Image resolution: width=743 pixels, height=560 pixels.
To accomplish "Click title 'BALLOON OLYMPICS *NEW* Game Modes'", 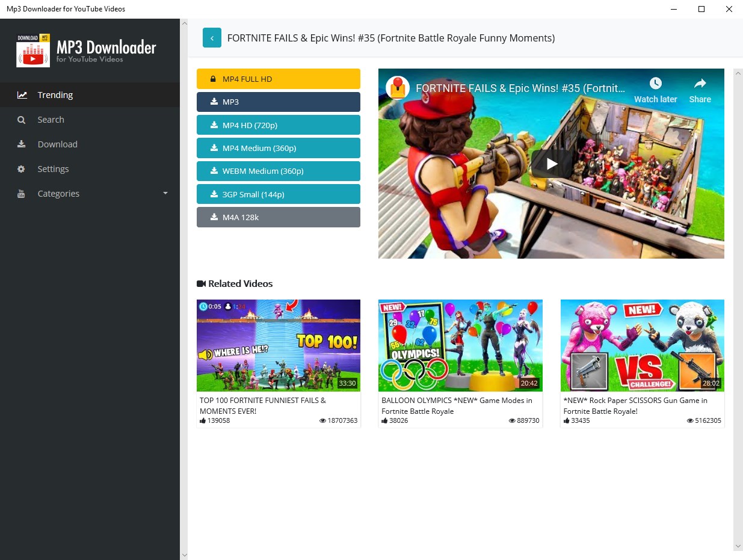I will pos(457,405).
